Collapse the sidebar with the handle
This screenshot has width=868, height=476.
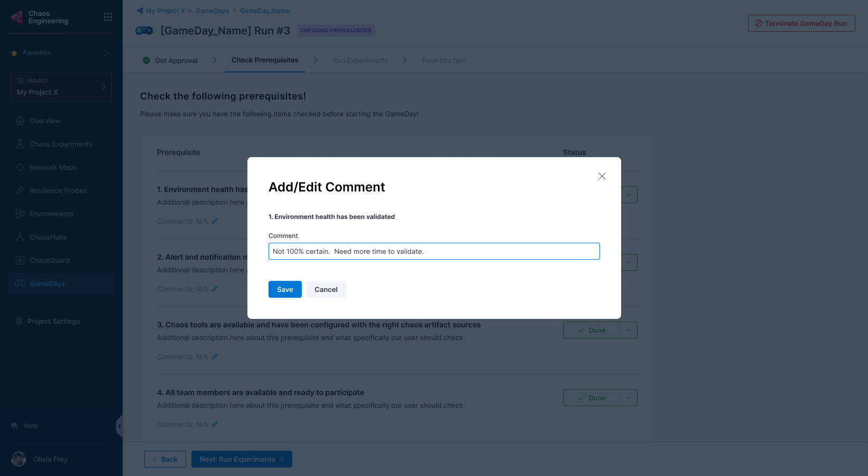click(x=119, y=426)
